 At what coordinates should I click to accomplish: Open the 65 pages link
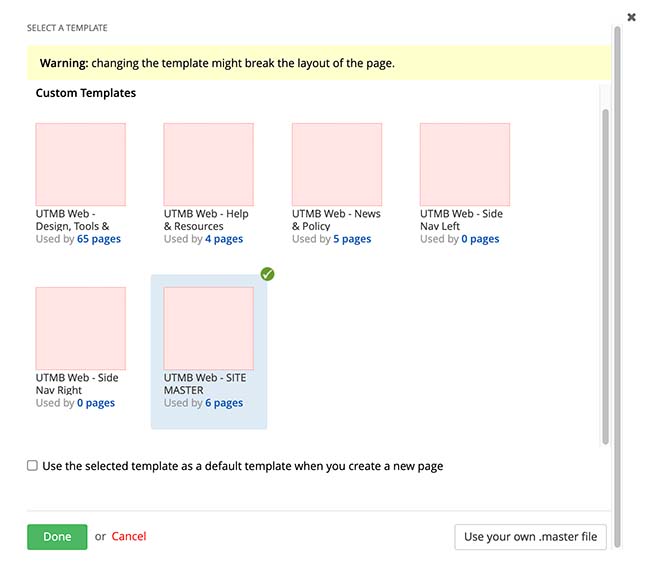(x=98, y=239)
